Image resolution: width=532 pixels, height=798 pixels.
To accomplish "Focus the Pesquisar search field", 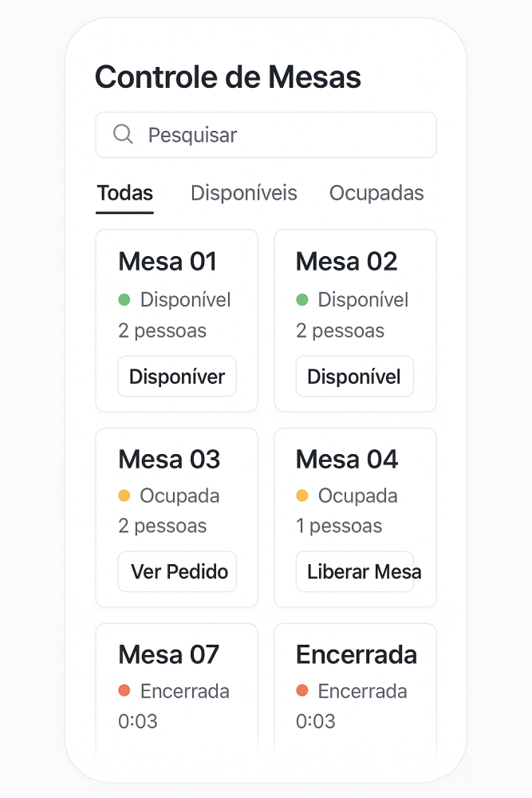I will point(266,135).
